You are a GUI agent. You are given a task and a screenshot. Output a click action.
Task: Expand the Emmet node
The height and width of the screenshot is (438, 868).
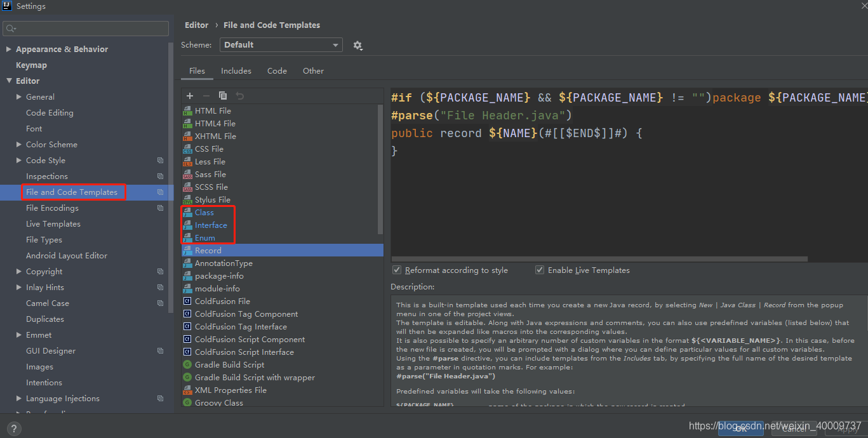19,335
